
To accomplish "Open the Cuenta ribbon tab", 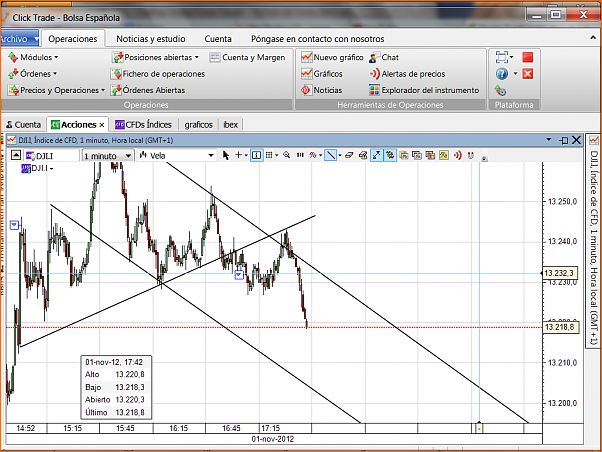I will 218,39.
